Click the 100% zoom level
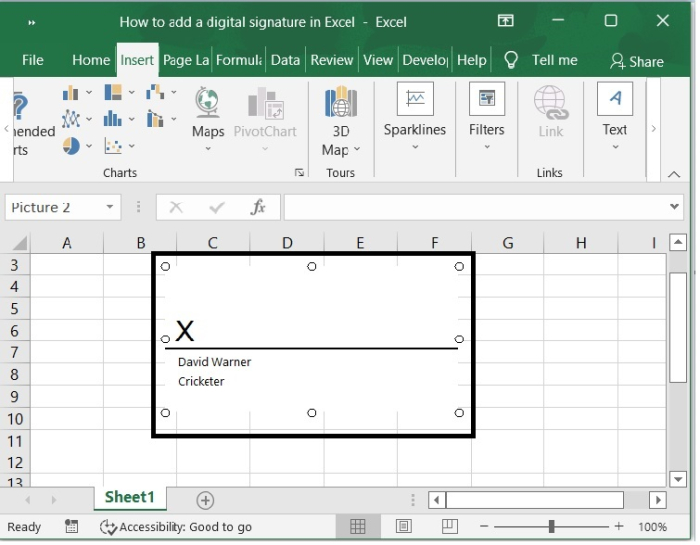This screenshot has width=700, height=545. point(652,527)
